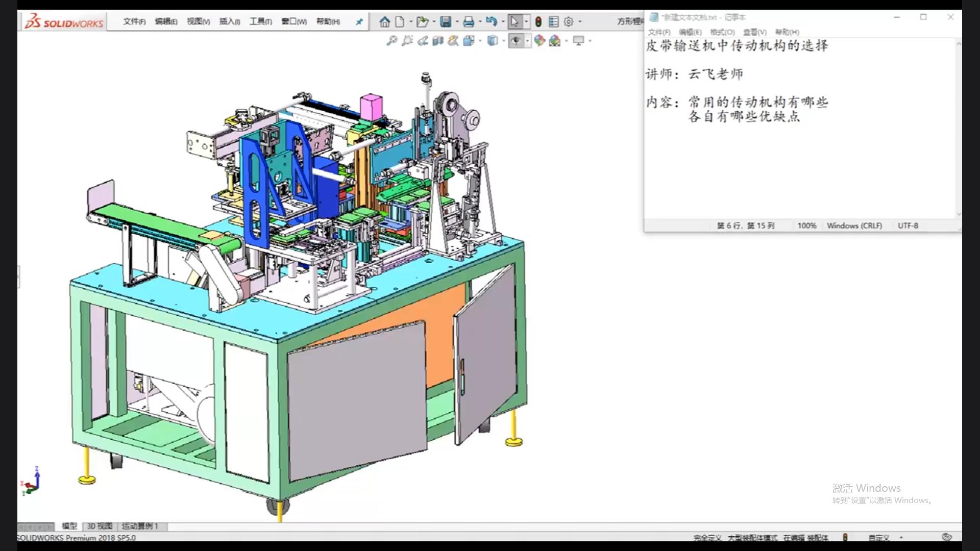Viewport: 980px width, 551px height.
Task: Click 大型装配体模式 in the status bar
Action: coord(752,538)
